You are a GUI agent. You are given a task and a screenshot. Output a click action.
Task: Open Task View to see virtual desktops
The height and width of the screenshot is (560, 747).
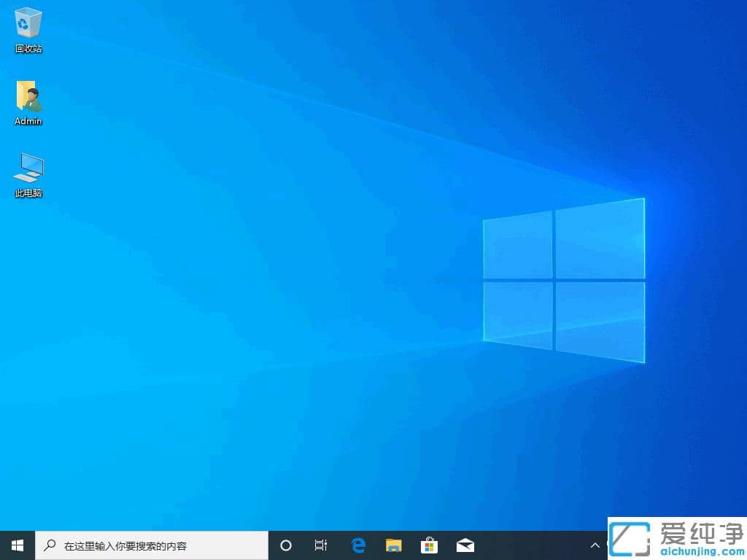pos(321,545)
